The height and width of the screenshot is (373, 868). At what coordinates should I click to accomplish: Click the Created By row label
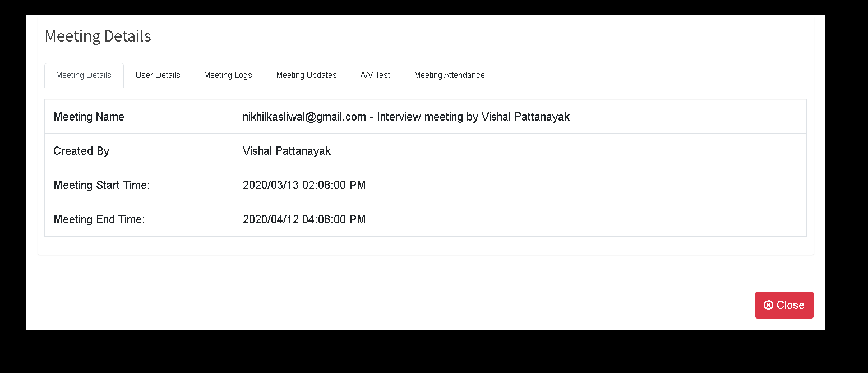81,151
